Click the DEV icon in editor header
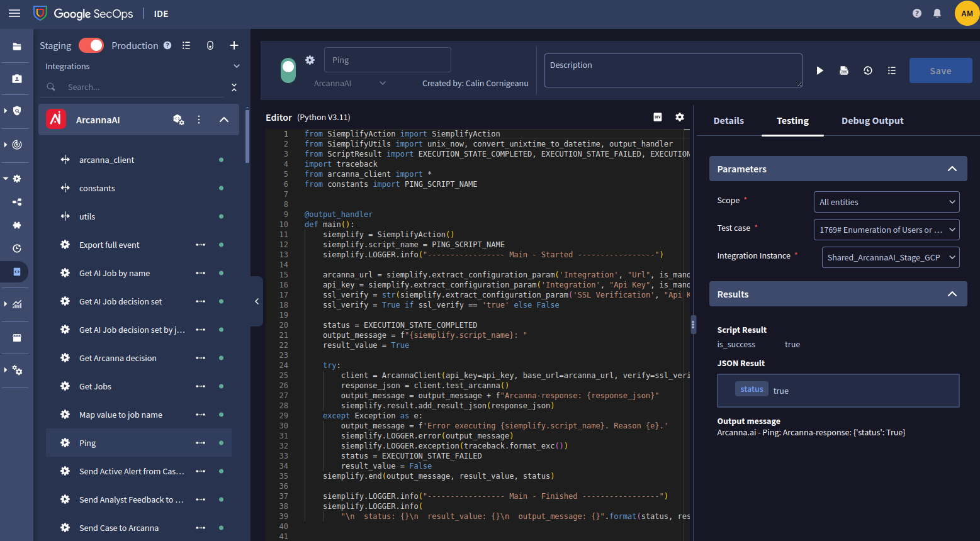The height and width of the screenshot is (541, 980). tap(658, 117)
